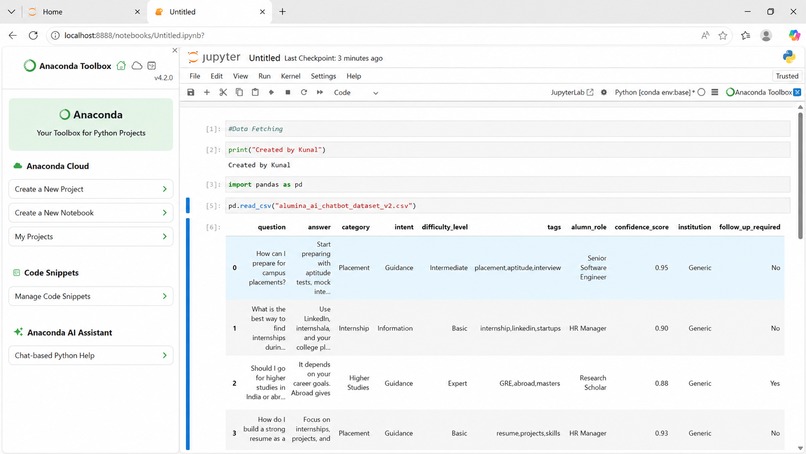This screenshot has width=806, height=454.
Task: Open the Kernel menu
Action: (x=290, y=76)
